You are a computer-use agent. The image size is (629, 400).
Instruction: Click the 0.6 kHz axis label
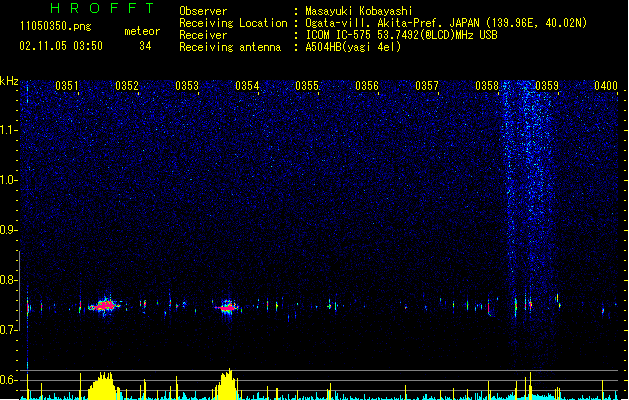pyautogui.click(x=8, y=380)
